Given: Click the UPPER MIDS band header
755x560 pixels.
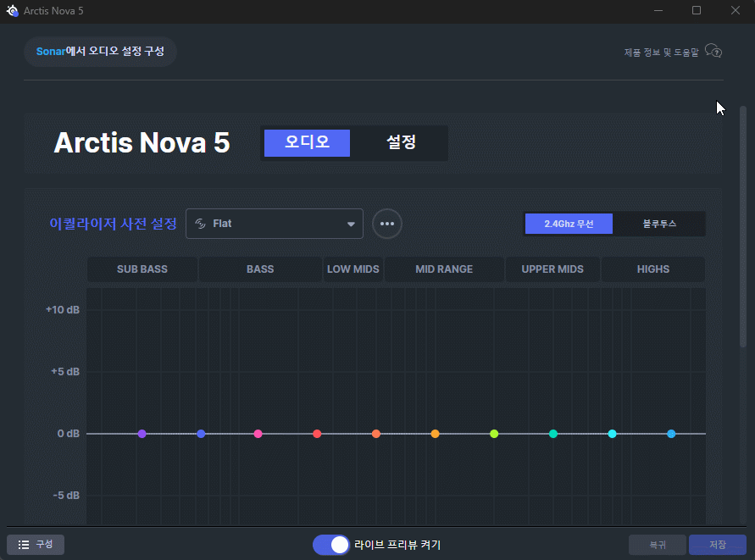Looking at the screenshot, I should pyautogui.click(x=552, y=269).
